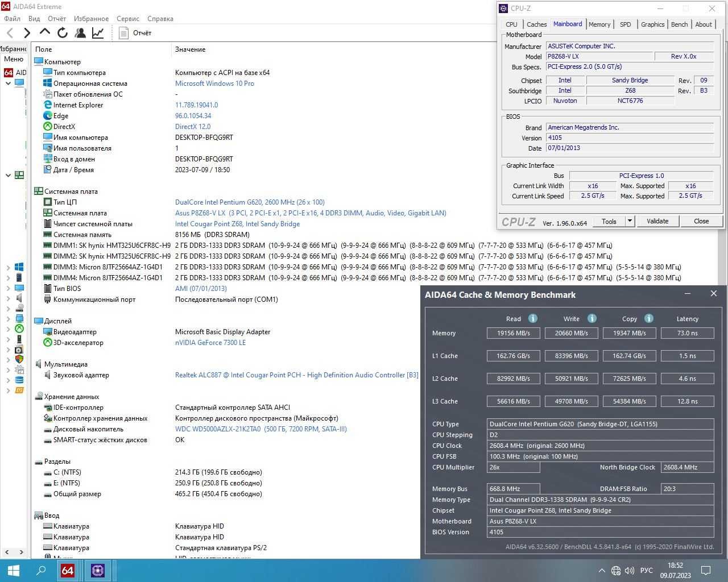Switch to CPU-Z Bench tab
This screenshot has height=582, width=728.
point(679,24)
